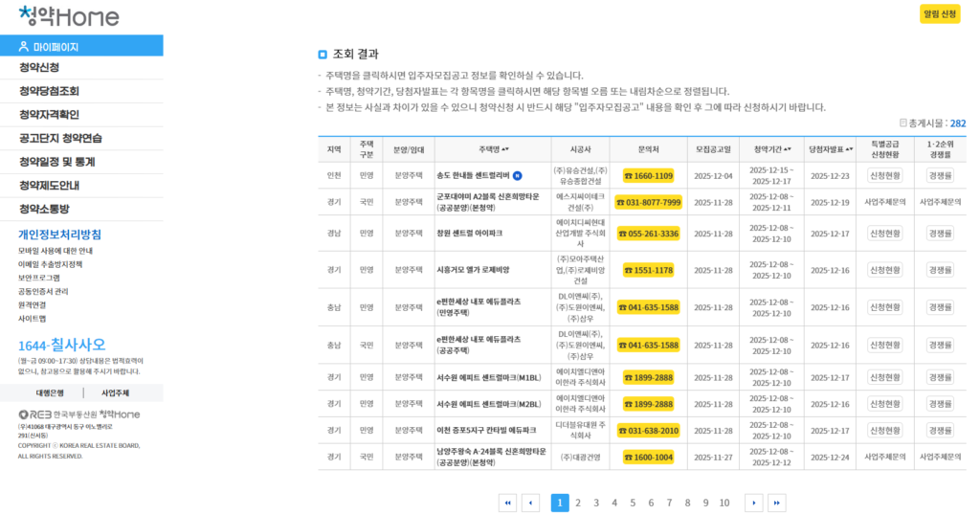
Task: Click 경쟁률 for 송도 한내들 센트럴리버
Action: pyautogui.click(x=940, y=176)
